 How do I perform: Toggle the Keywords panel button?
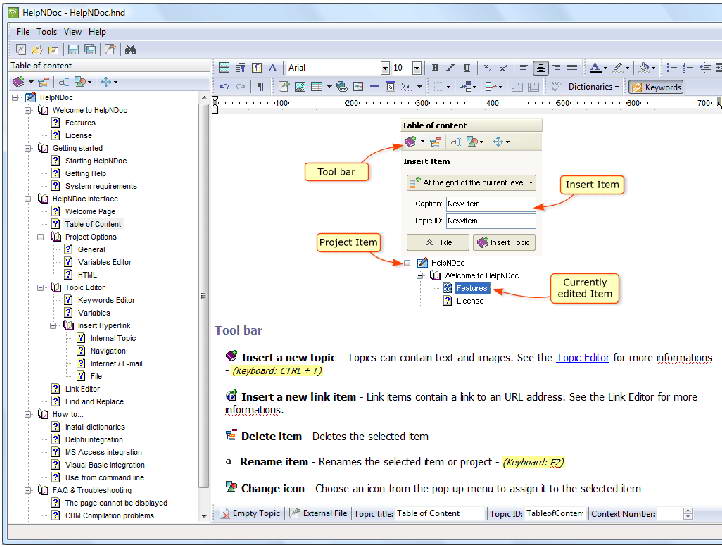click(656, 87)
